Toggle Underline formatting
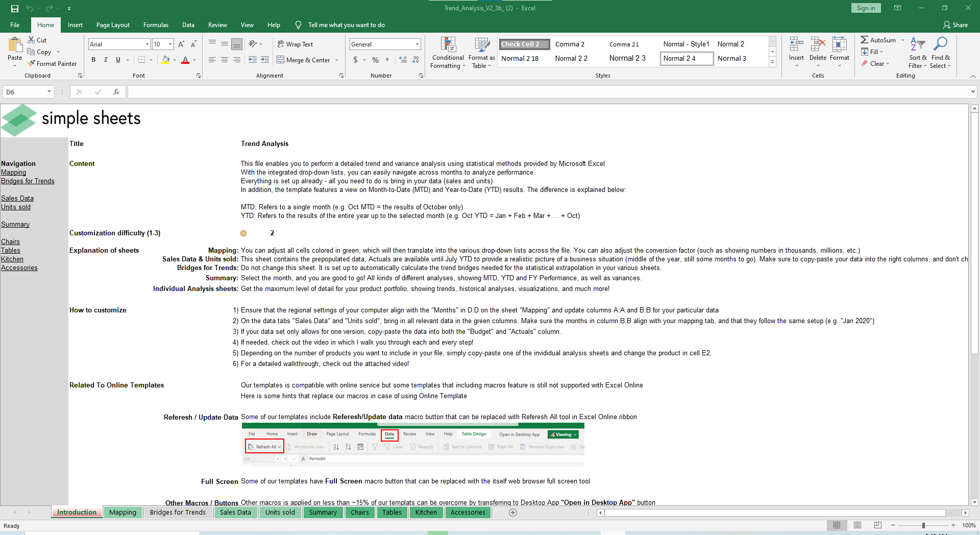Viewport: 980px width, 535px height. pyautogui.click(x=118, y=60)
